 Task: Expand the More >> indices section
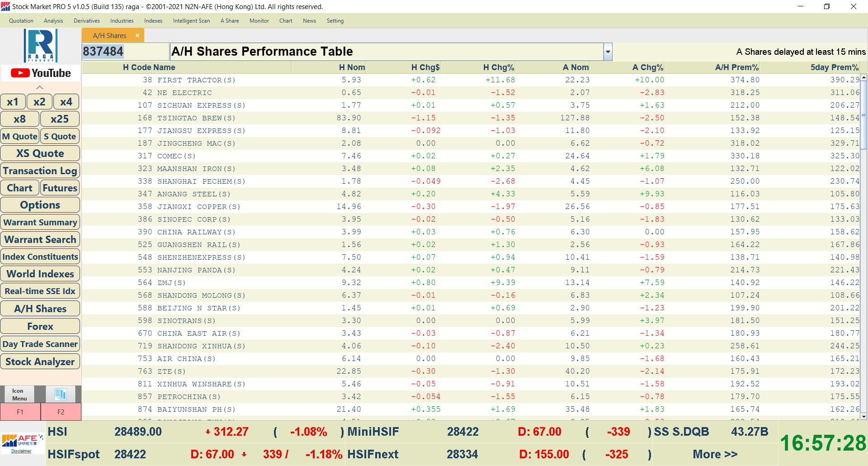point(715,454)
